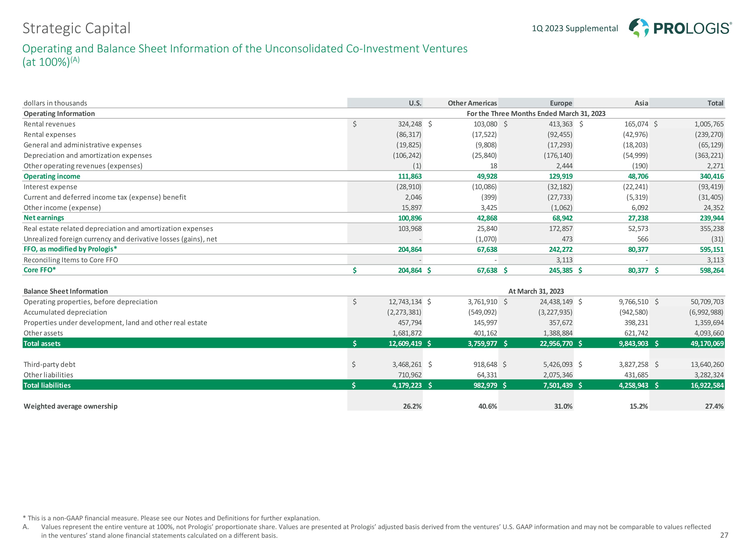This screenshot has height=560, width=747.
Task: Click the Core FFO* row label
Action: point(40,270)
